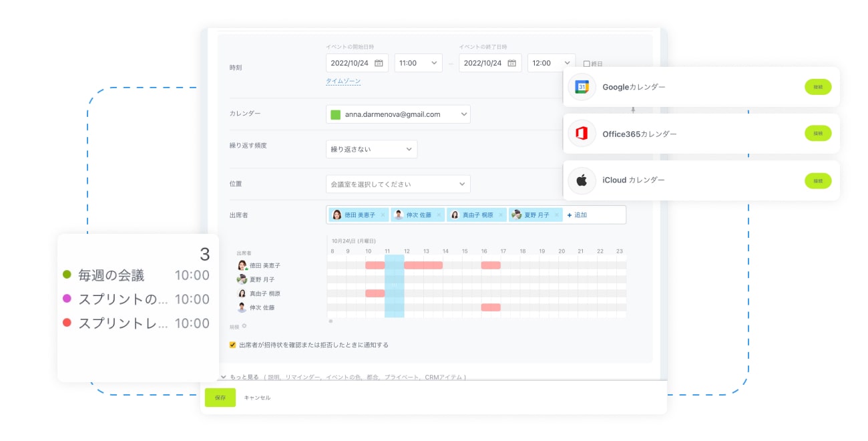Click the 追加 add attendee button
This screenshot has height=441, width=868.
point(577,215)
